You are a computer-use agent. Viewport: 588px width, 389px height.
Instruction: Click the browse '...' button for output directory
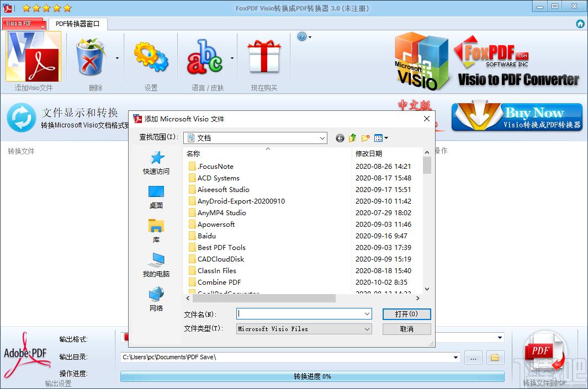coord(473,358)
